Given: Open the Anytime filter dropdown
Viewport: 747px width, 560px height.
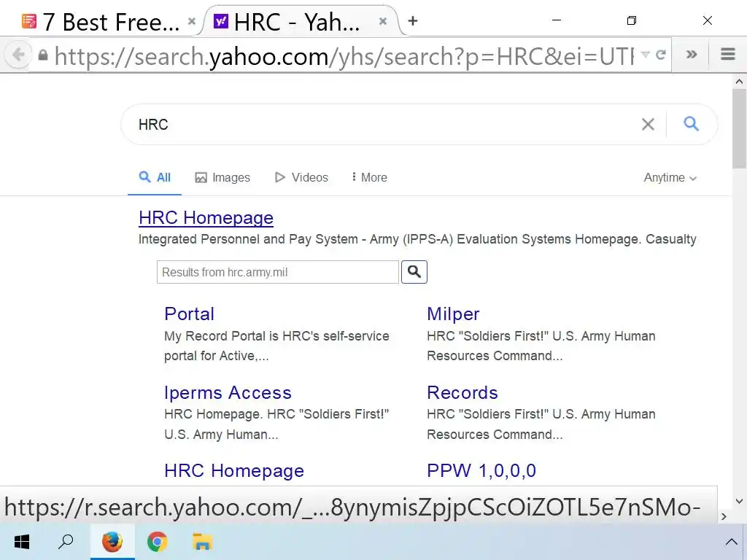Looking at the screenshot, I should pos(670,178).
